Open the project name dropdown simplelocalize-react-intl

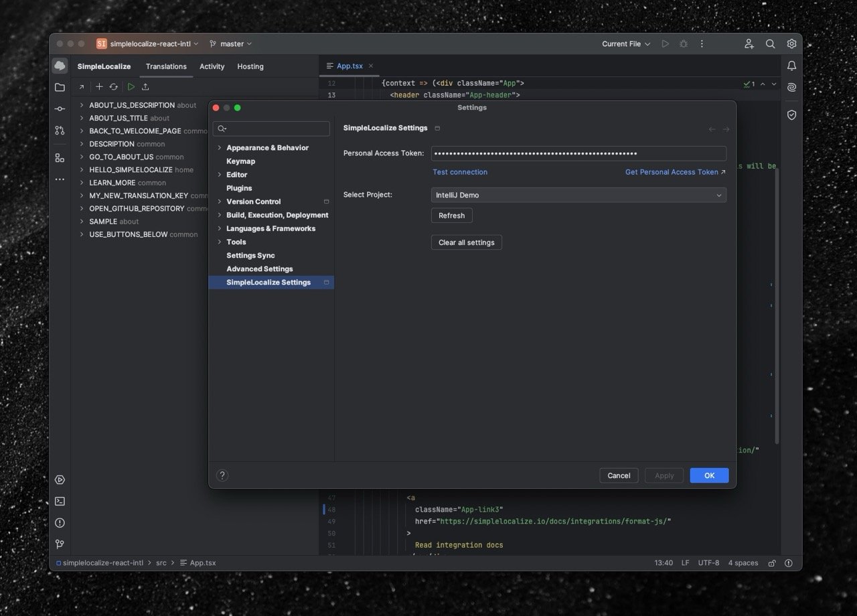[x=148, y=44]
